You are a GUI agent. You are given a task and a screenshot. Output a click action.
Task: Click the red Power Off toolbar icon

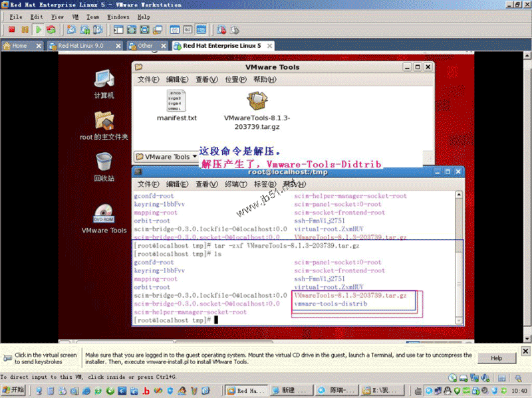[x=12, y=30]
